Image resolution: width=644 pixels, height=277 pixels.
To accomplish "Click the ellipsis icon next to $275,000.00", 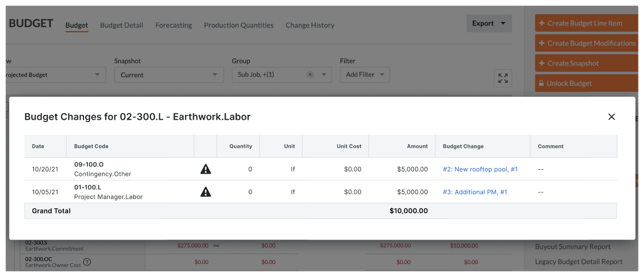I will tap(216, 246).
